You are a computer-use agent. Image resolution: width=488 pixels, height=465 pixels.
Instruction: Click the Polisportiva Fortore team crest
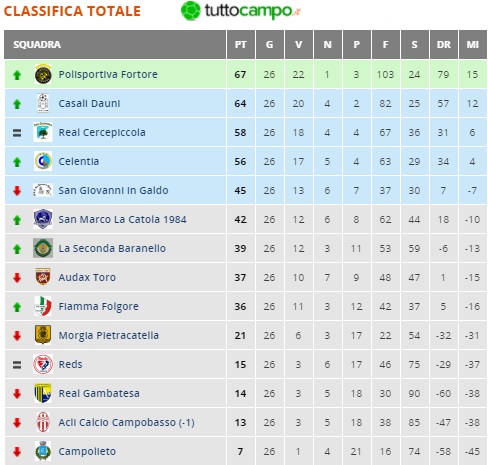[x=43, y=74]
